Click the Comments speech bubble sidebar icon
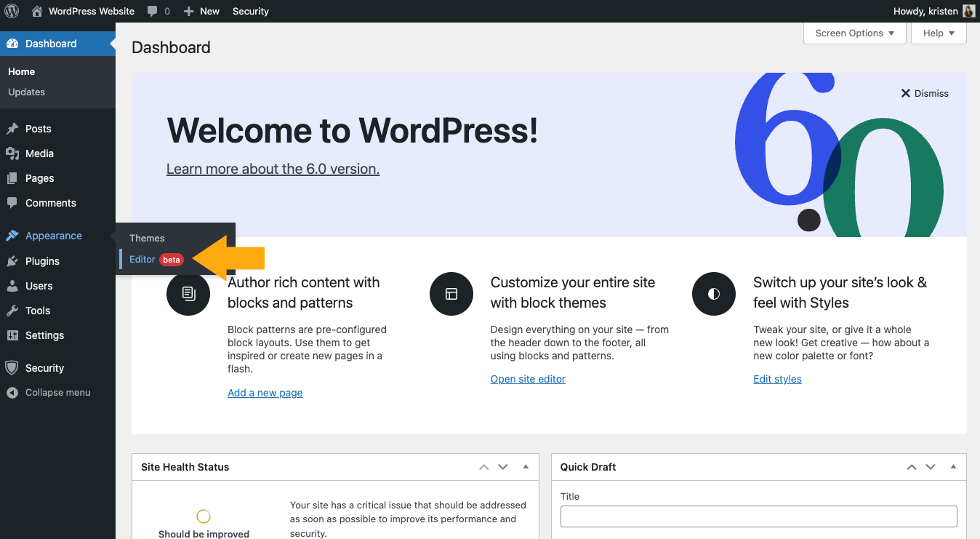This screenshot has width=980, height=539. pyautogui.click(x=12, y=203)
